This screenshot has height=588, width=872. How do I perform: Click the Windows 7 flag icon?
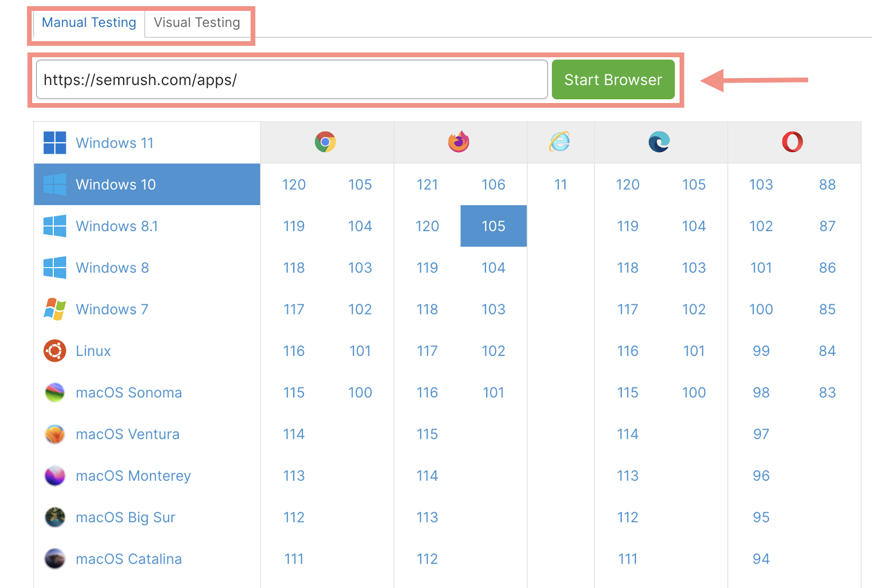pos(55,309)
